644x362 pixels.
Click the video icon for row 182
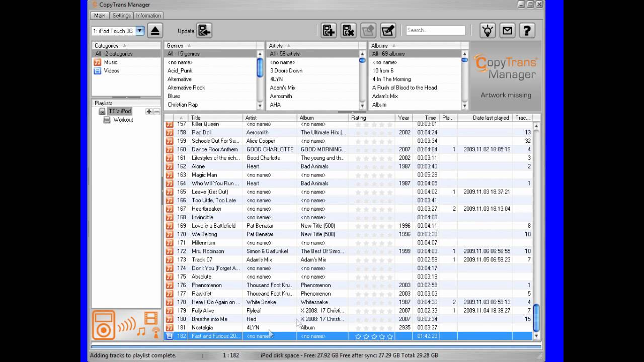pyautogui.click(x=170, y=336)
